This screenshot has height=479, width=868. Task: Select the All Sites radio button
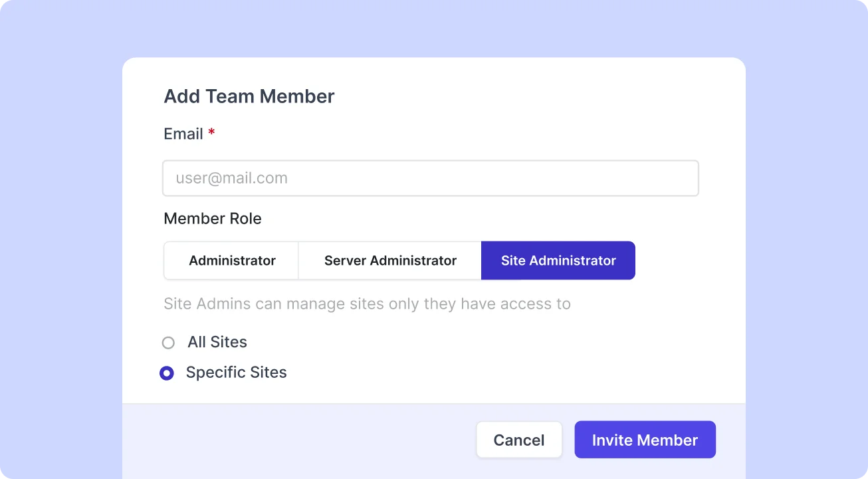point(168,343)
